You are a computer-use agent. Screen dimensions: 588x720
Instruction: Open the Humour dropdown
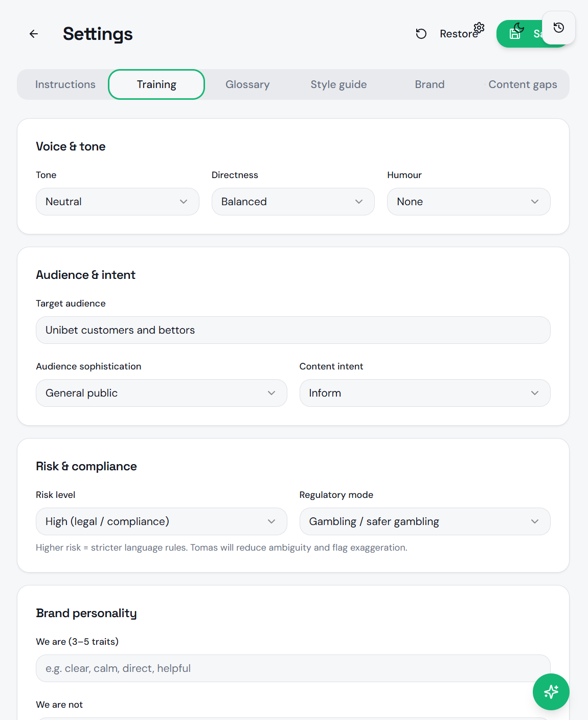(468, 202)
